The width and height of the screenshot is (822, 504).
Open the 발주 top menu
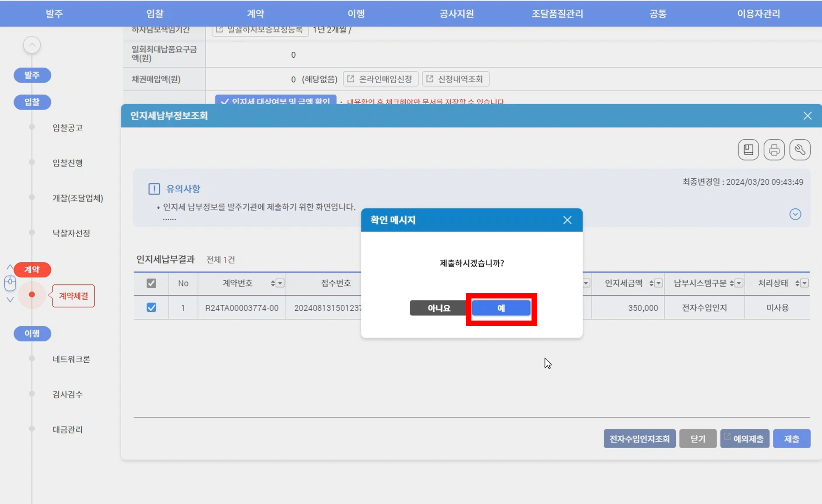coord(54,14)
